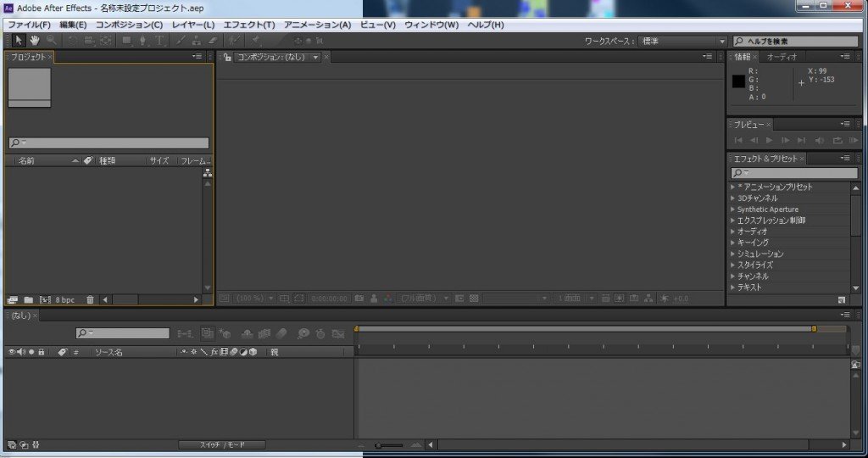The height and width of the screenshot is (458, 868).
Task: Click Project panel search field
Action: (109, 142)
